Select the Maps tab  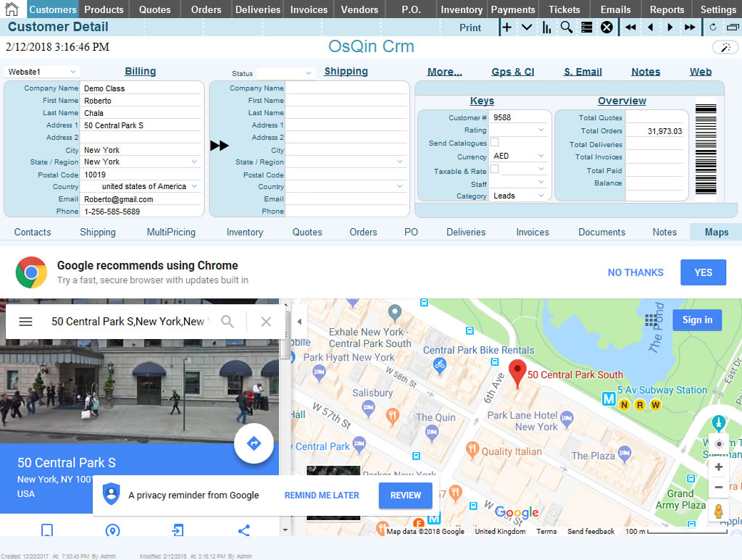pyautogui.click(x=717, y=233)
